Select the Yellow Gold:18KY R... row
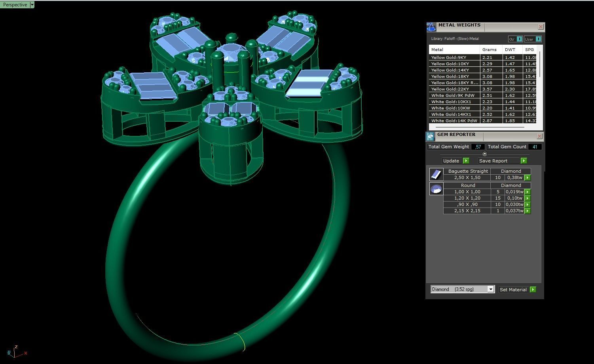 pos(483,83)
